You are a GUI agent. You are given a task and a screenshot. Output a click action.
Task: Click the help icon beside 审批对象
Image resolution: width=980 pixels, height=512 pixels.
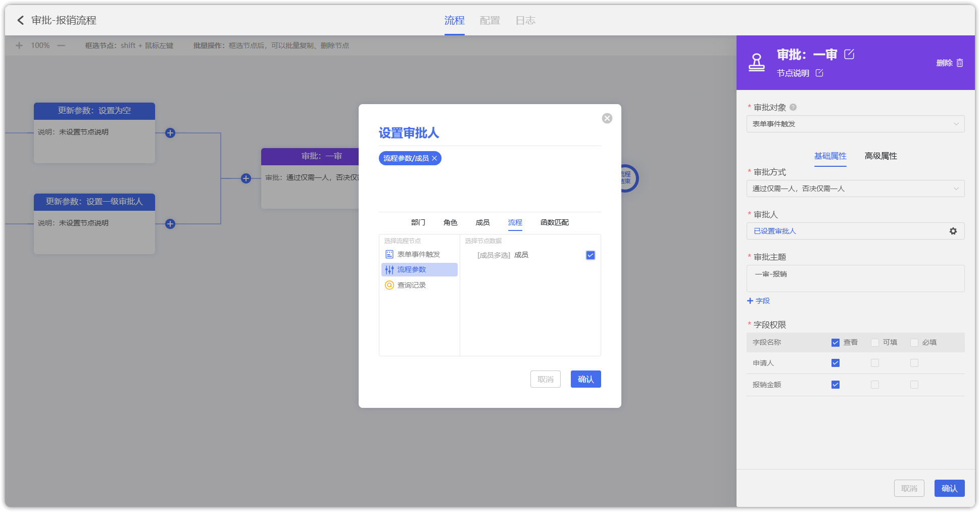(x=793, y=107)
